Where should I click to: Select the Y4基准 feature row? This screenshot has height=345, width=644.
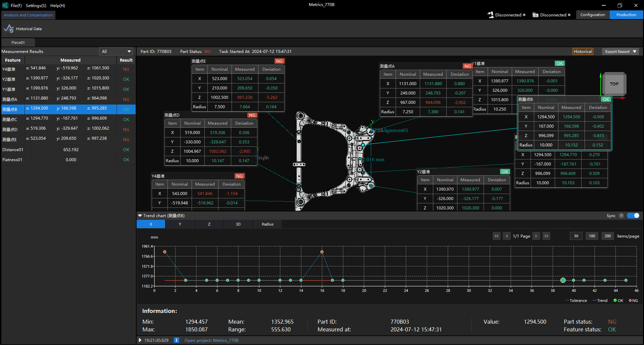(68, 69)
